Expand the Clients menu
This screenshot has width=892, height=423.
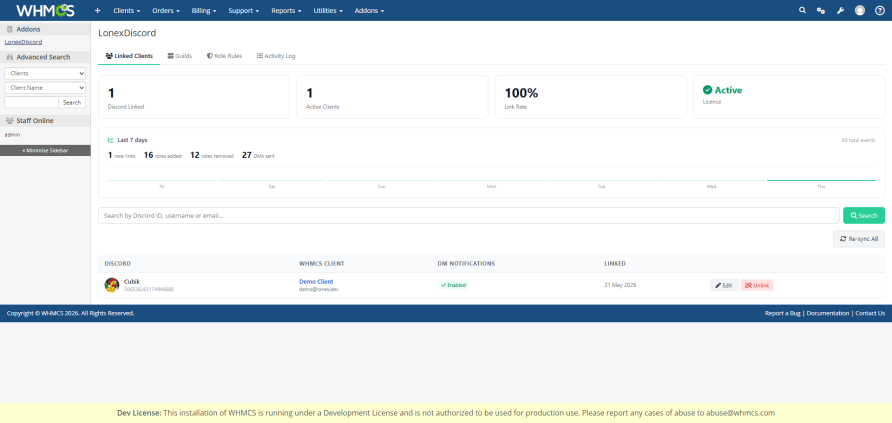tap(127, 10)
